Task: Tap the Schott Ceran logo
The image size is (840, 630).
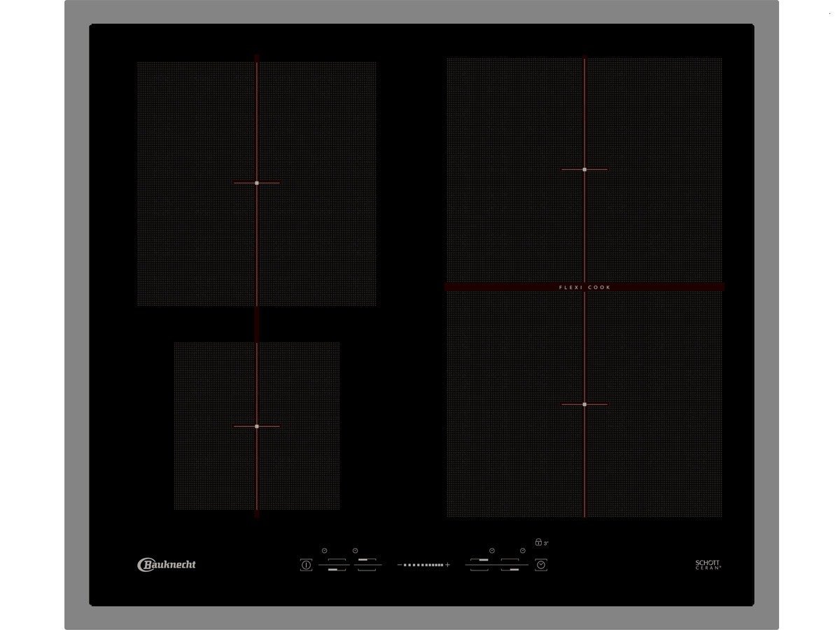Action: (x=707, y=565)
